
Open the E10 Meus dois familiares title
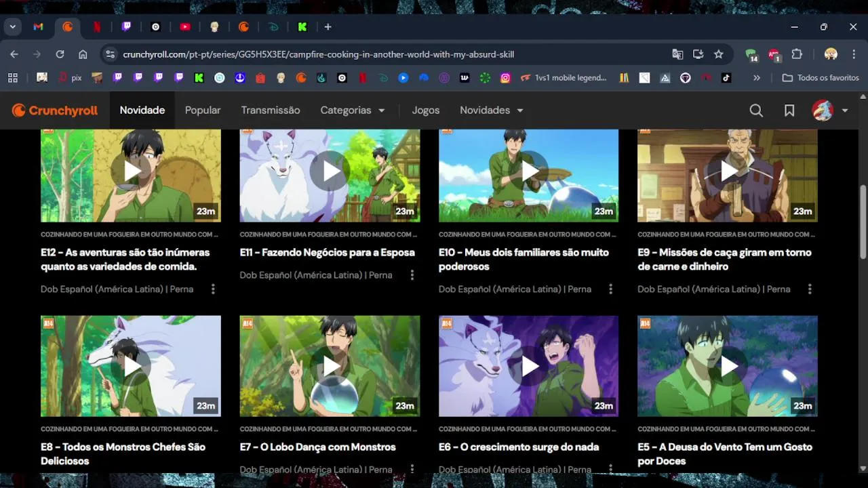point(524,260)
